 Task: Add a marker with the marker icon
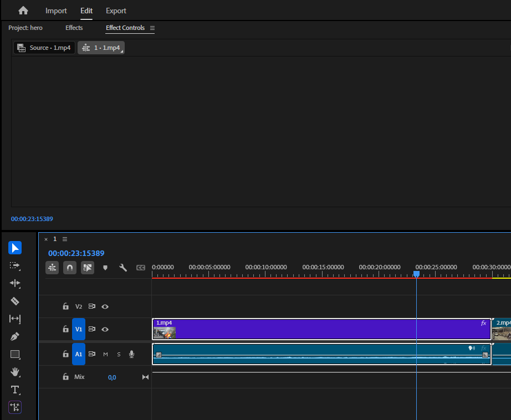point(105,268)
